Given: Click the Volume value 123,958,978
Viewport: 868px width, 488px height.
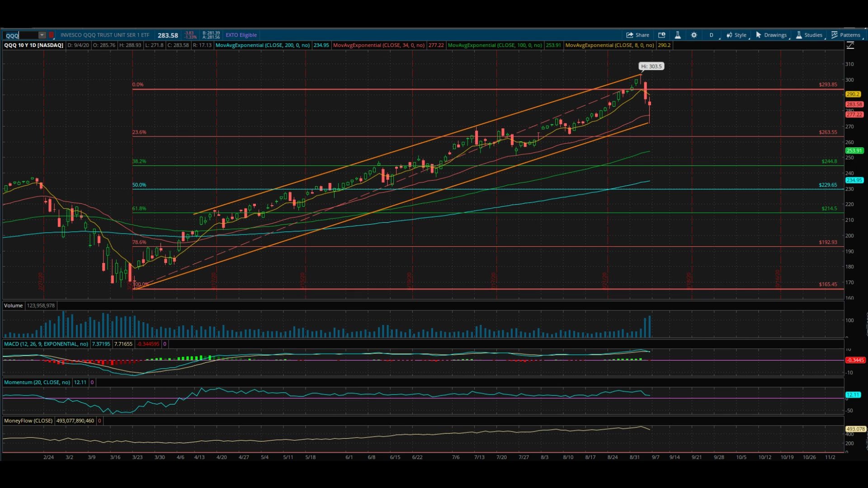Looking at the screenshot, I should (x=41, y=305).
